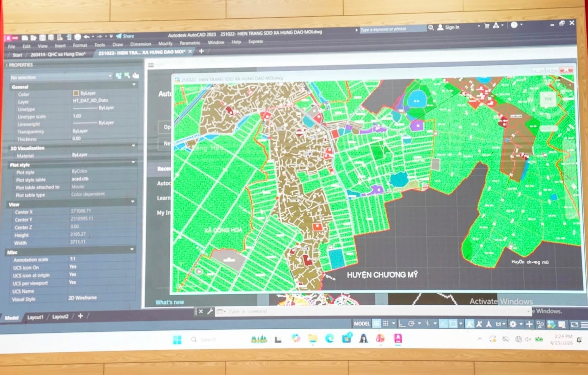Toggle Polar Tracking on the status bar

click(411, 324)
